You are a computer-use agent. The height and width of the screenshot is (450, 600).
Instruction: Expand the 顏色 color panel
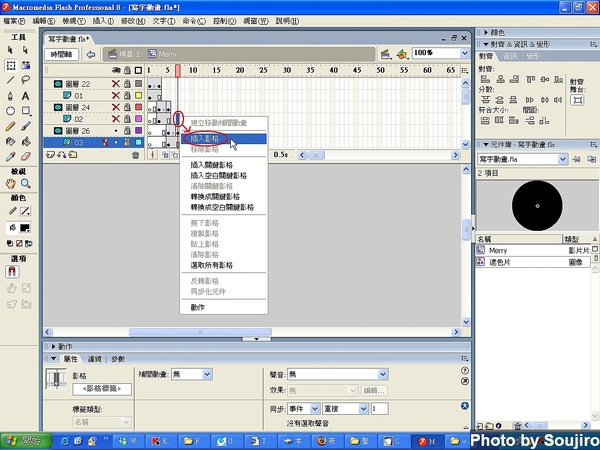coord(486,33)
